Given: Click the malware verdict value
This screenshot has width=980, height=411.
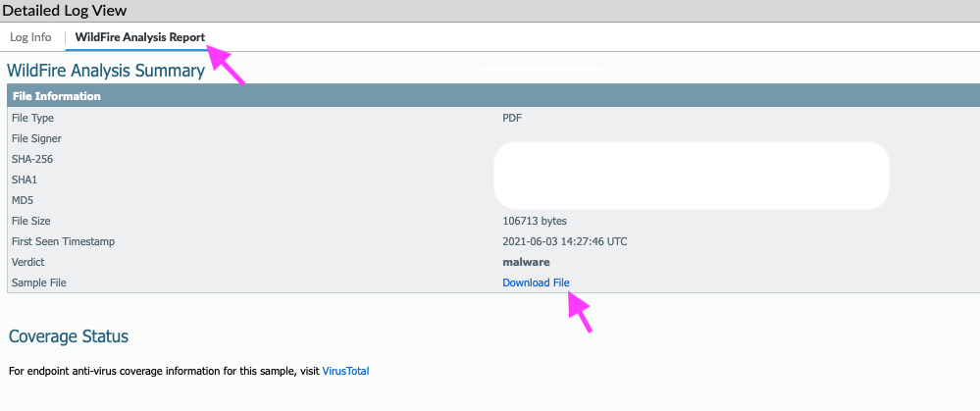Looking at the screenshot, I should (x=526, y=262).
